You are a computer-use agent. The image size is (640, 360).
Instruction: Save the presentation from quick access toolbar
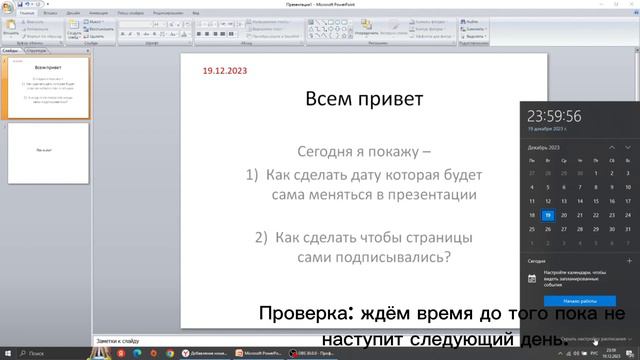(x=20, y=4)
